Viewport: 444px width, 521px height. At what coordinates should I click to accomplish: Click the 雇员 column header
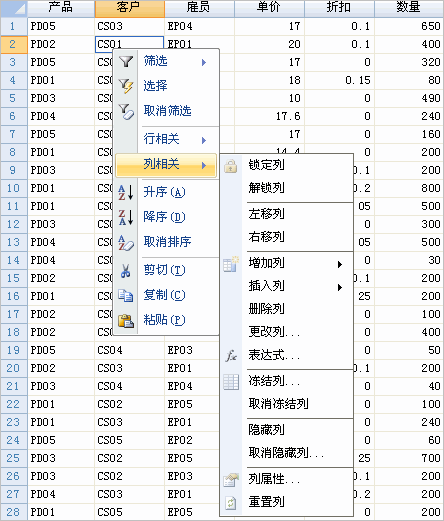[200, 8]
